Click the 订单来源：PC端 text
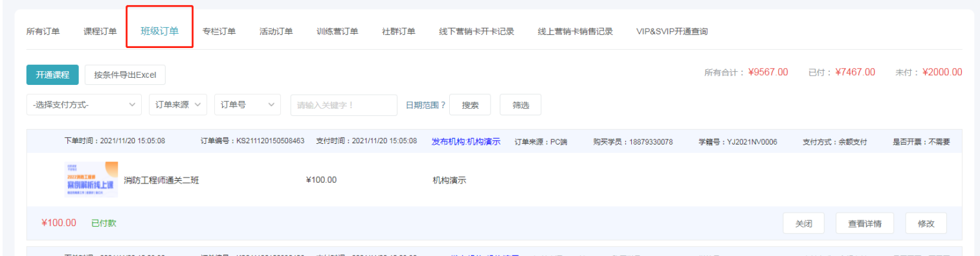Viewport: 980px width, 256px height. tap(540, 141)
